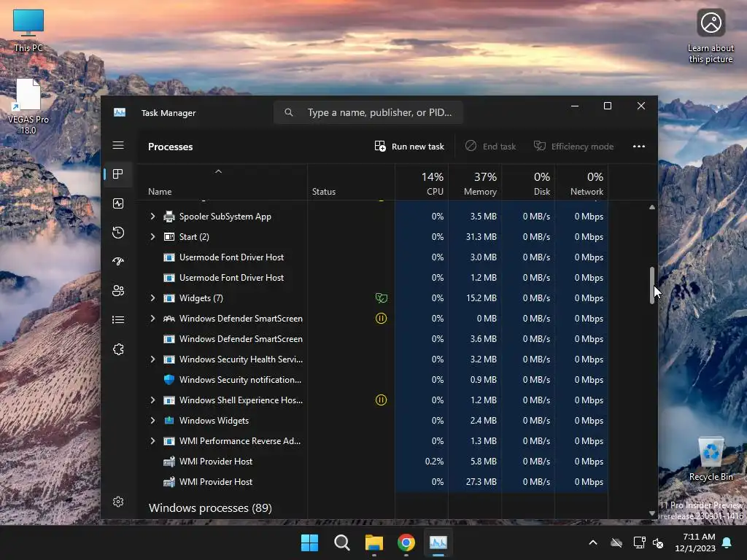
Task: Sort processes by Memory column
Action: 475,183
